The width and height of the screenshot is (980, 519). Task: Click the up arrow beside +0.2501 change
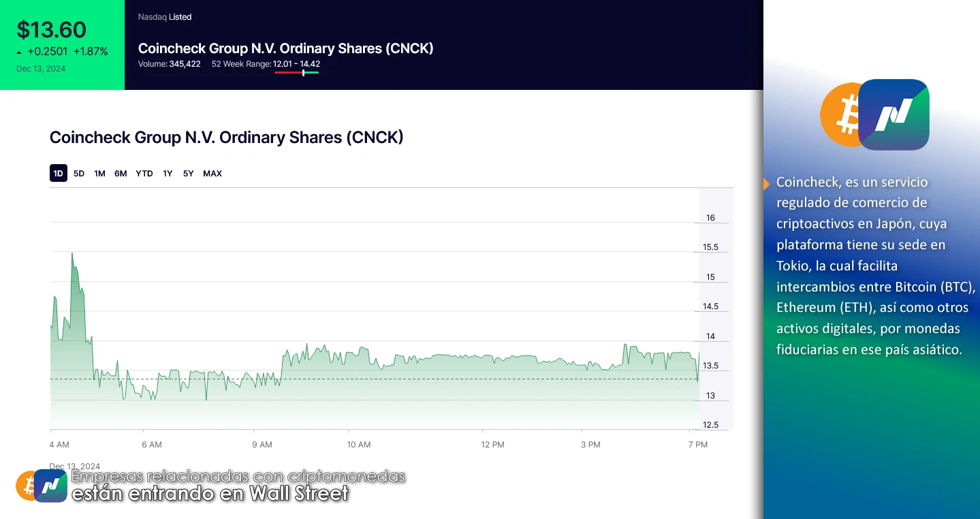tap(20, 52)
